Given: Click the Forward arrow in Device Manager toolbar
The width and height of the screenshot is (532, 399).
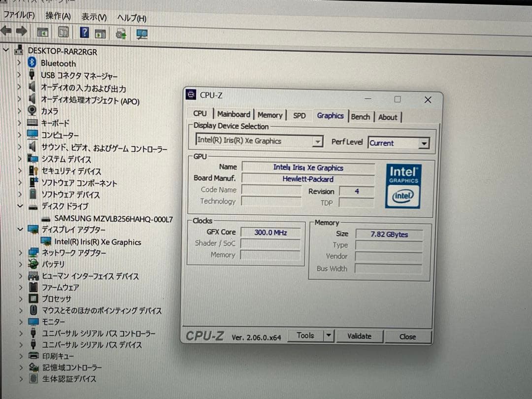Looking at the screenshot, I should coord(22,31).
